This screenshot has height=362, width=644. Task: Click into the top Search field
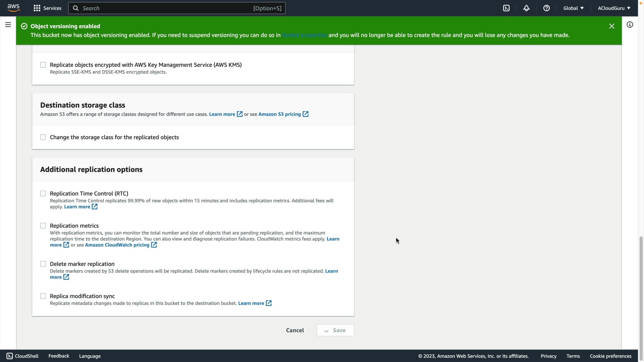pos(168,8)
